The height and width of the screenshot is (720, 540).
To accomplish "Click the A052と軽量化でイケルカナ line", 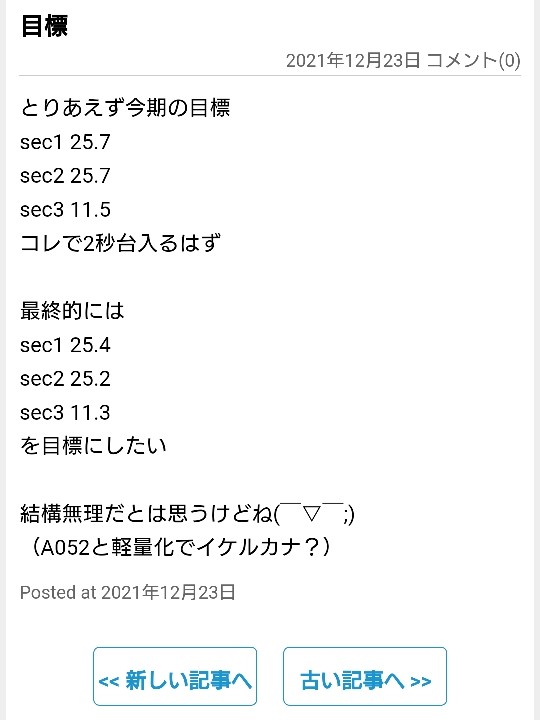I will click(x=178, y=547).
